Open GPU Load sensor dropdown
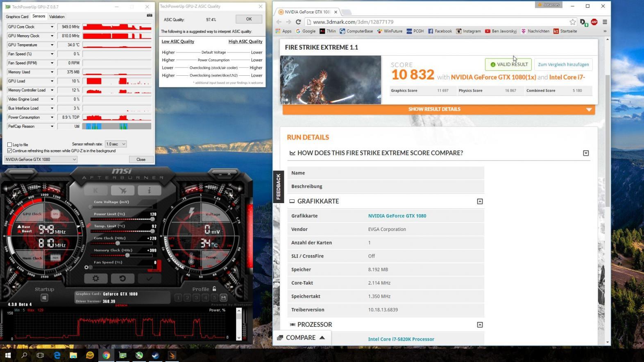This screenshot has width=644, height=362. point(52,81)
